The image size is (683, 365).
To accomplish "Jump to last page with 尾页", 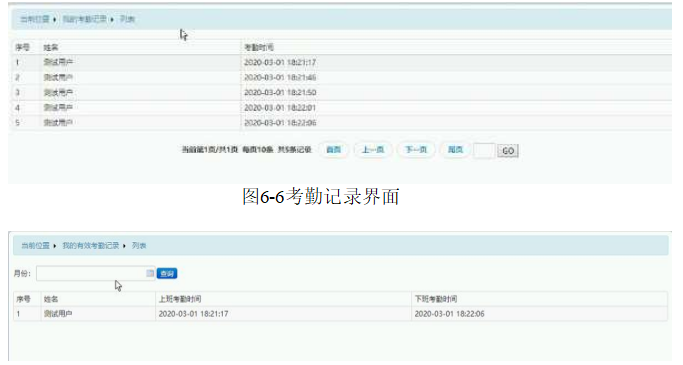I will (x=455, y=150).
